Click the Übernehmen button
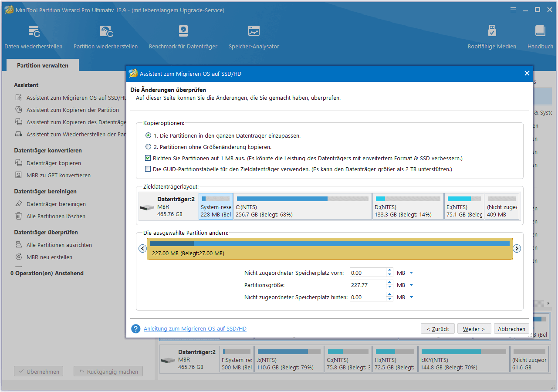Image resolution: width=558 pixels, height=392 pixels. [x=39, y=372]
